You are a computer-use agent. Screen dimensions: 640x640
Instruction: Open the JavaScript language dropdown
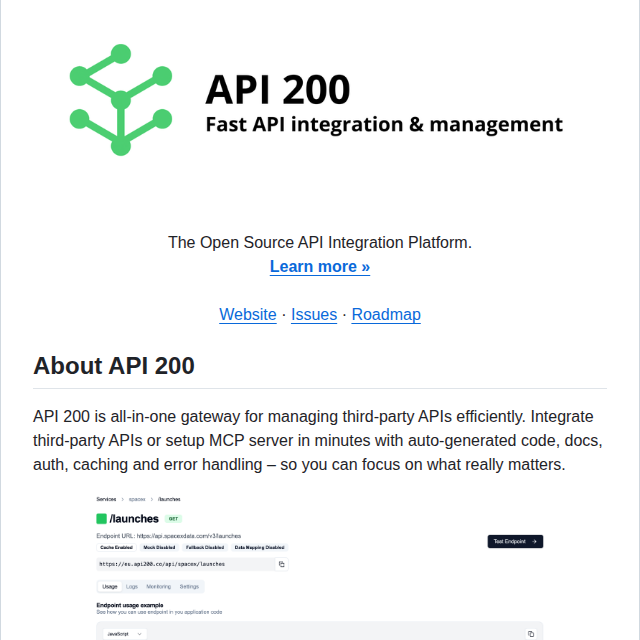124,634
